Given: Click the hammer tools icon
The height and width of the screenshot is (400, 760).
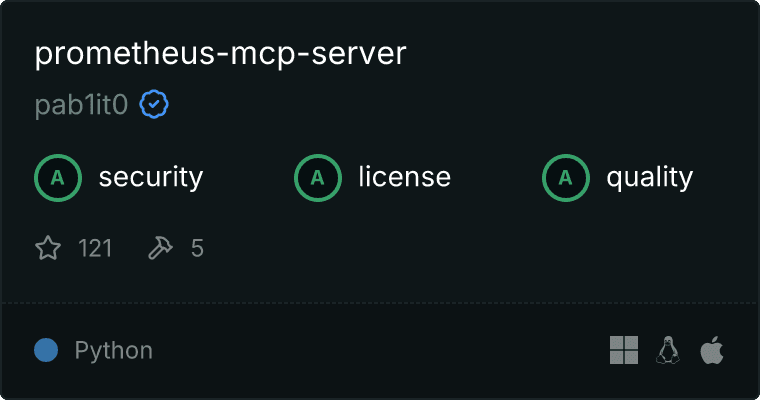Looking at the screenshot, I should tap(160, 248).
